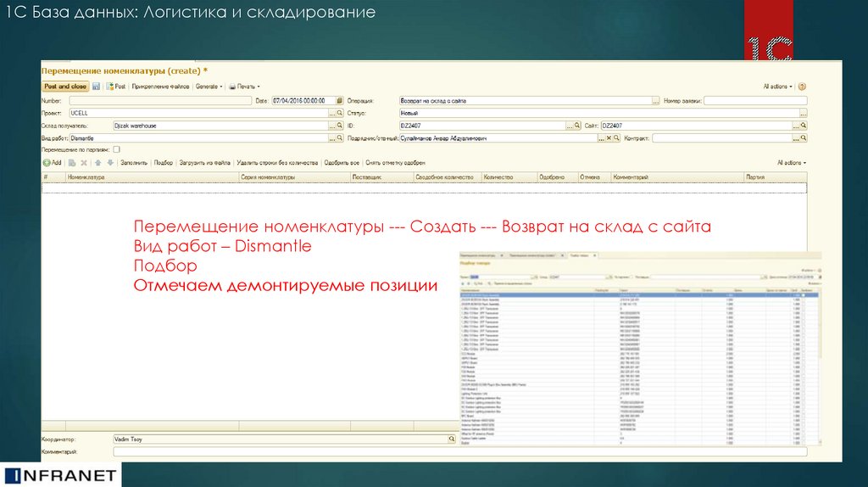
Task: Open the search magnifier for Координатор field
Action: coord(452,439)
